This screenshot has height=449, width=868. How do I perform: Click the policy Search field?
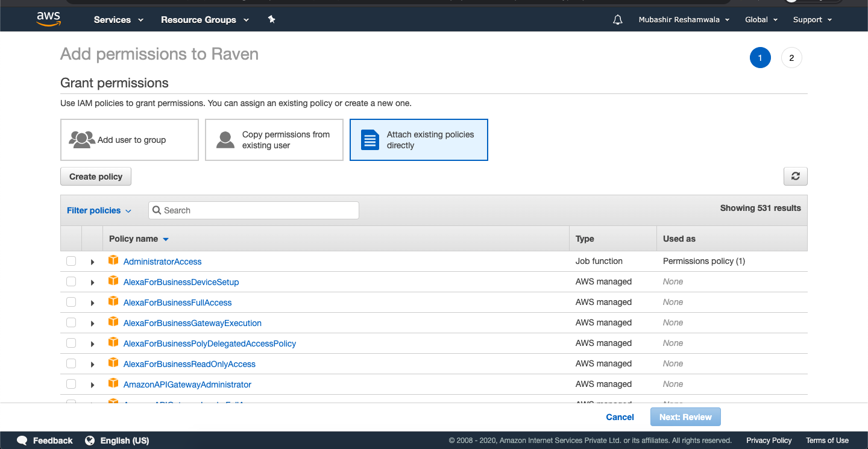tap(254, 210)
